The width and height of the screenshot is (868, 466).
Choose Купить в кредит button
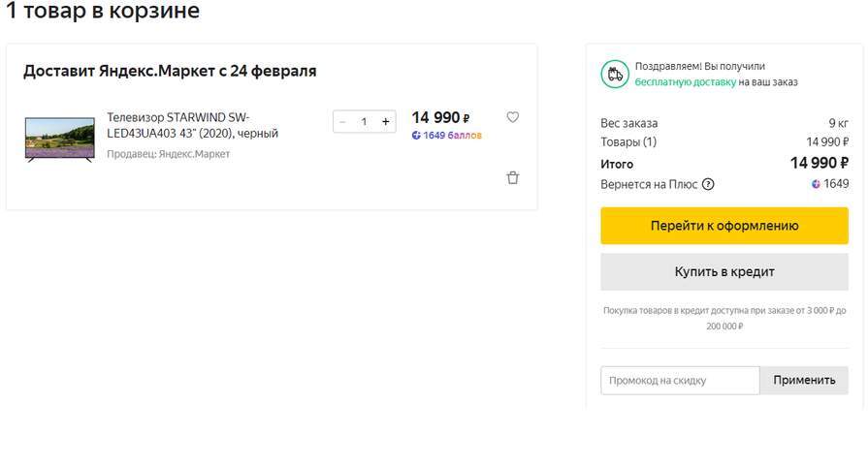pos(724,272)
